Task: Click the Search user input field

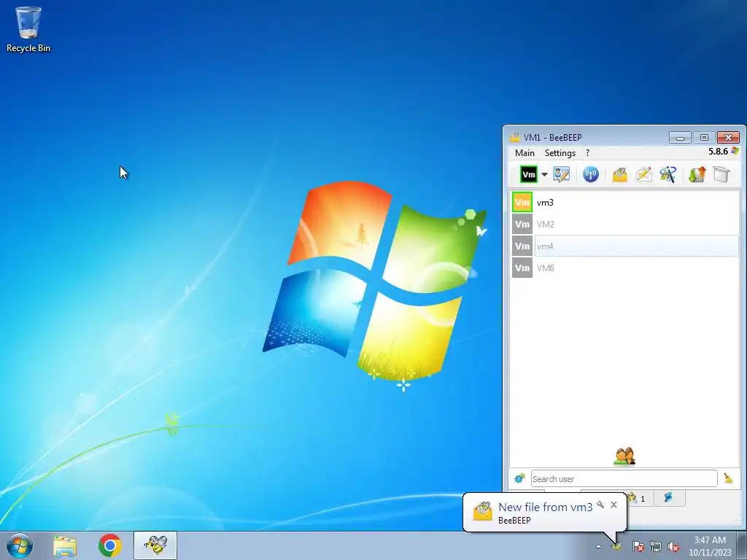Action: point(624,478)
